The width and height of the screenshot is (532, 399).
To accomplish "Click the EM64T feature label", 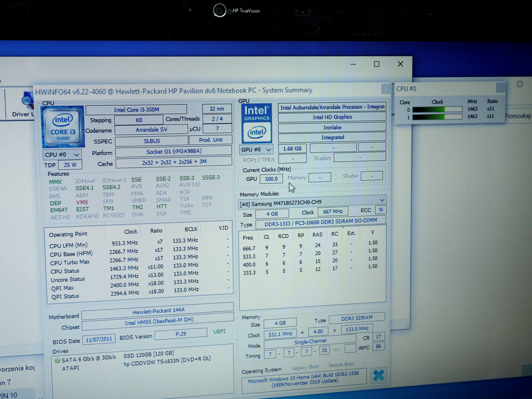I will tap(59, 210).
